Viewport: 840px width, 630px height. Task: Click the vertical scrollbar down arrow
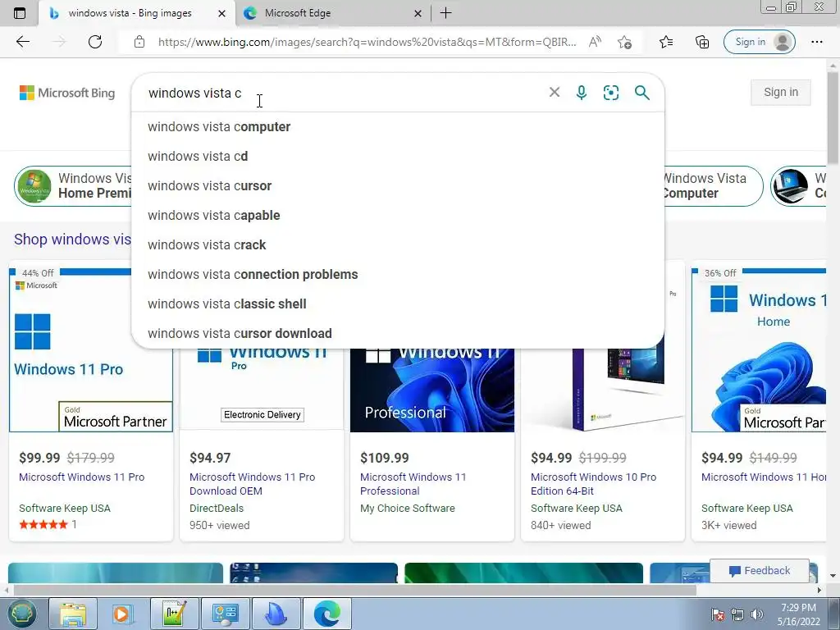(833, 576)
